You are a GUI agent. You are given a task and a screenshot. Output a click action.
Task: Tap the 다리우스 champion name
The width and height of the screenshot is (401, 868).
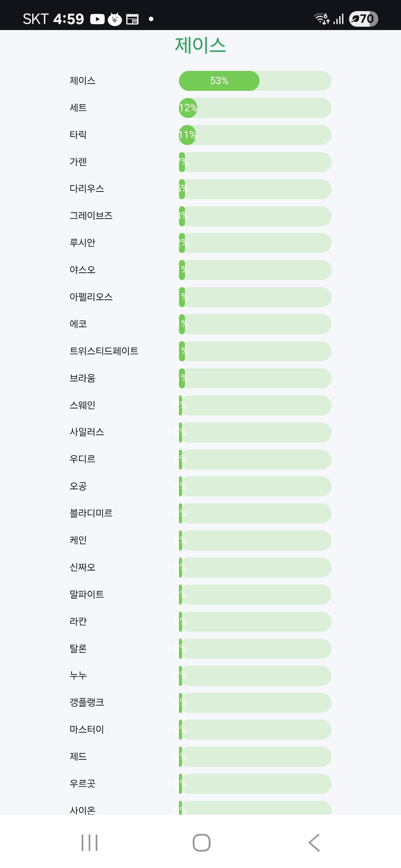(x=87, y=189)
